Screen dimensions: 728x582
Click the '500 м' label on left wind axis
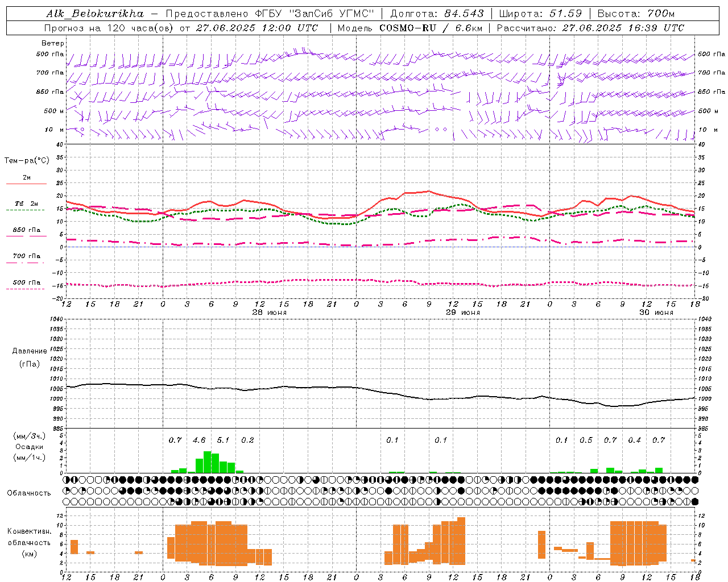pyautogui.click(x=54, y=111)
